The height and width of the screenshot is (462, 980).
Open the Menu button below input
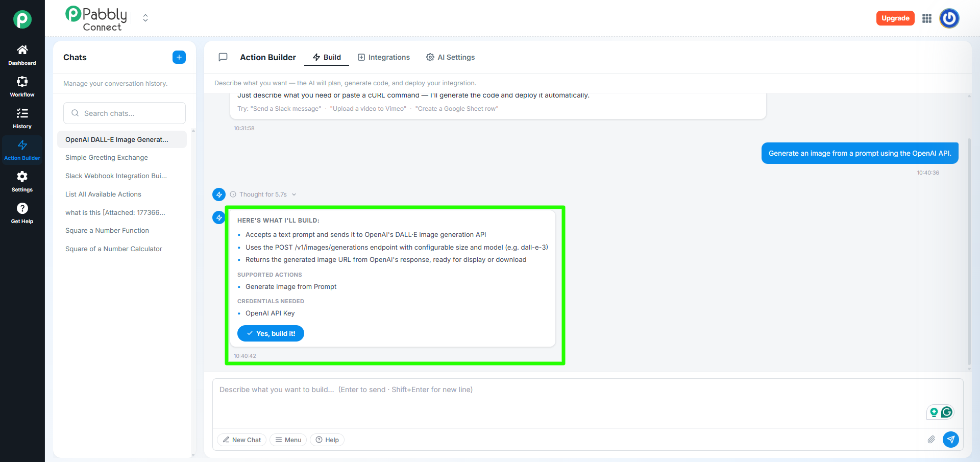(288, 440)
